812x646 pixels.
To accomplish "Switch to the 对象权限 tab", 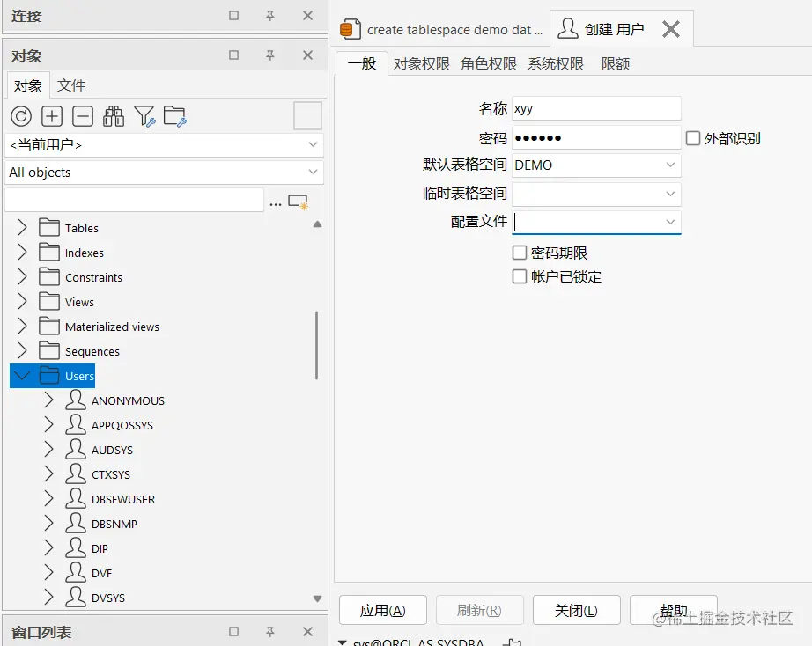I will pyautogui.click(x=422, y=63).
